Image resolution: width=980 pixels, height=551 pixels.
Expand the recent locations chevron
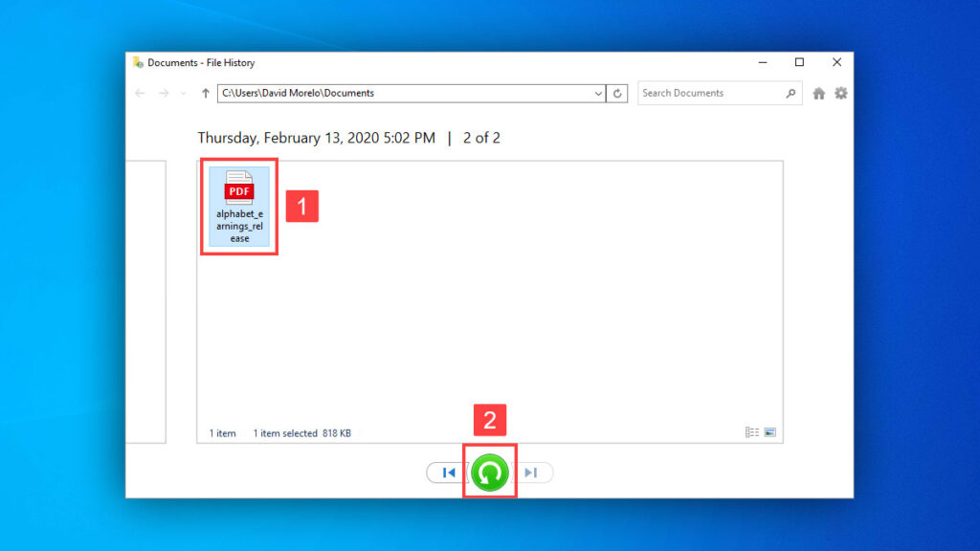(183, 94)
